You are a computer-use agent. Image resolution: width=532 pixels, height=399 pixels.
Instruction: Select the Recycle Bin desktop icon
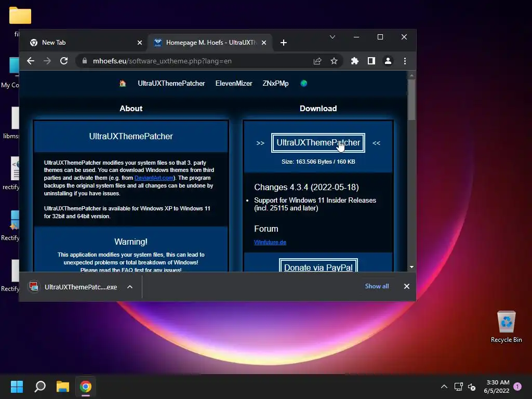pyautogui.click(x=506, y=327)
